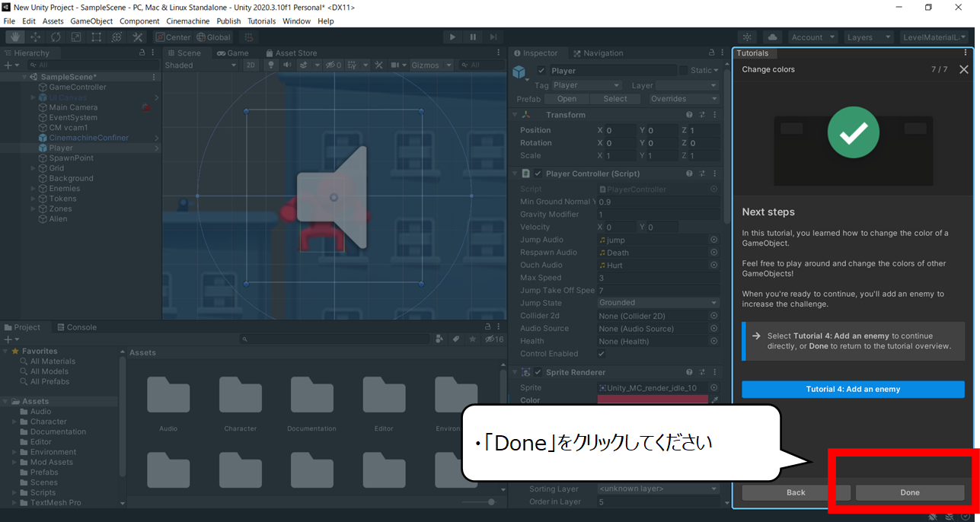The height and width of the screenshot is (522, 980).
Task: Open the prefab Overrides dropdown
Action: coord(685,99)
